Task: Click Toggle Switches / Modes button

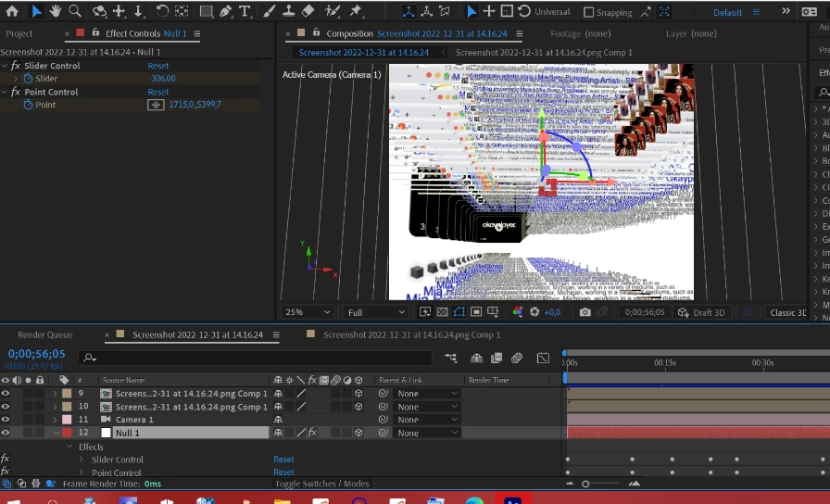Action: pos(321,484)
